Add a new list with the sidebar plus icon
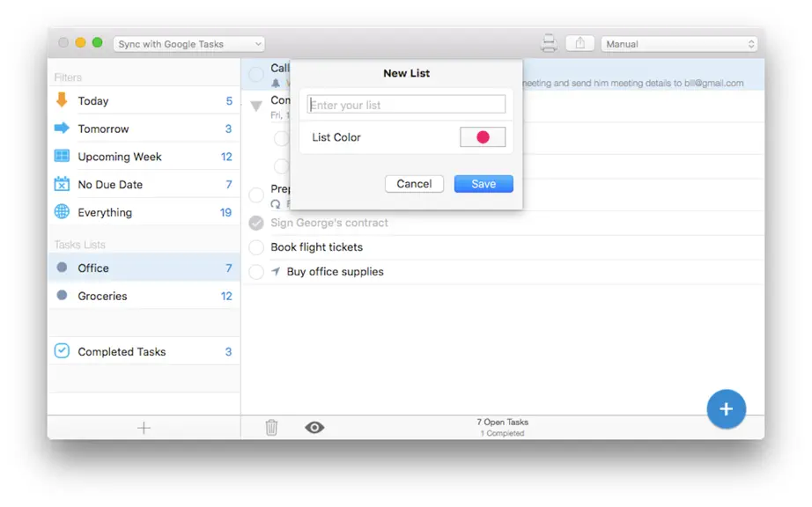Viewport: 812px width, 507px height. click(144, 428)
